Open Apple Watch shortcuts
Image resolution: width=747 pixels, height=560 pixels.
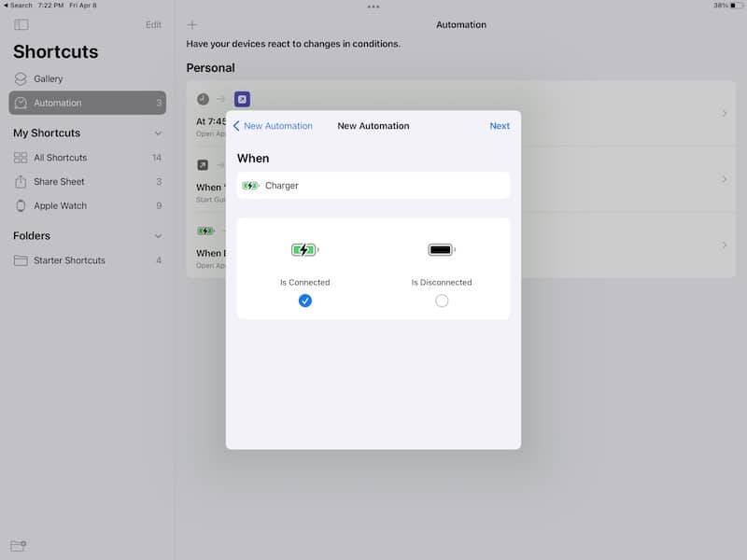click(87, 206)
